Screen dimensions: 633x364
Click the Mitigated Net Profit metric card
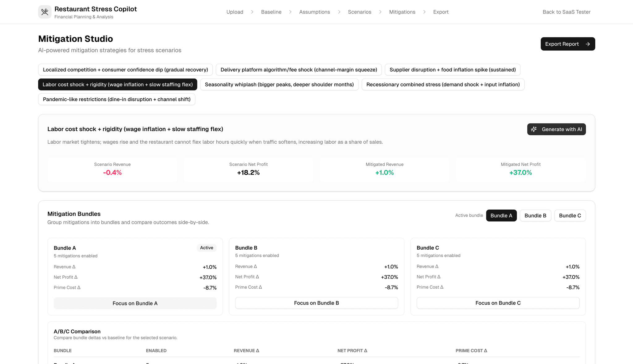[x=520, y=169]
